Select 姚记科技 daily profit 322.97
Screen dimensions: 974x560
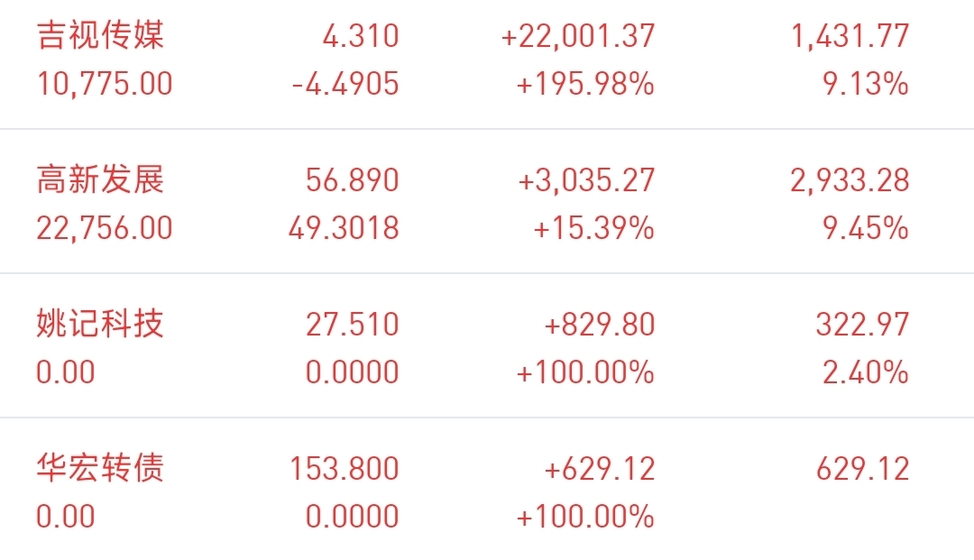tap(862, 324)
